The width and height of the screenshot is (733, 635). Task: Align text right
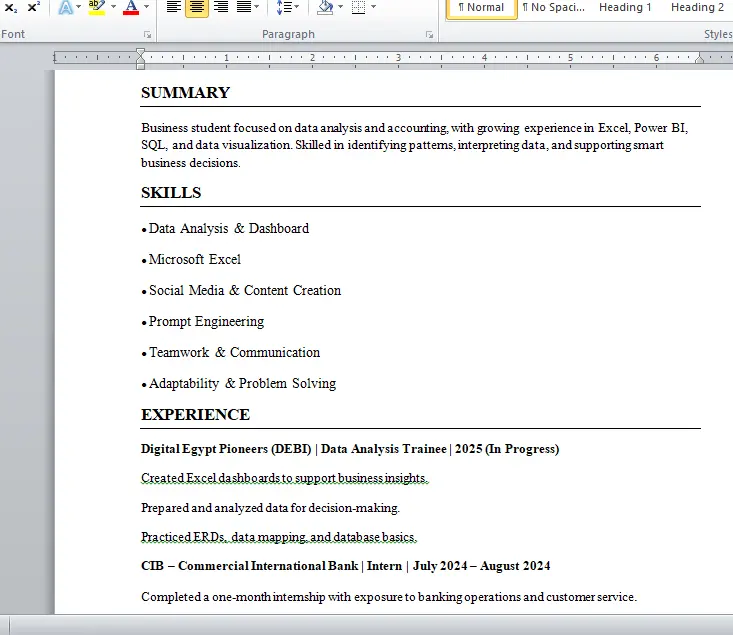(x=221, y=7)
